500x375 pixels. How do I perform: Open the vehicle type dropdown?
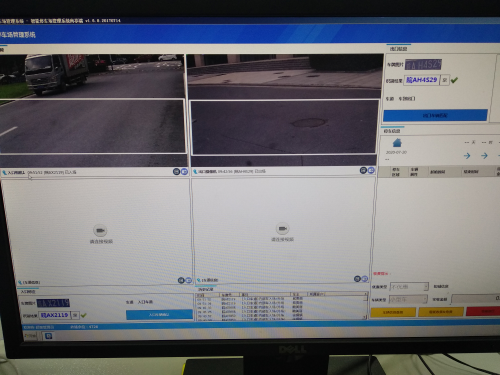pyautogui.click(x=408, y=299)
